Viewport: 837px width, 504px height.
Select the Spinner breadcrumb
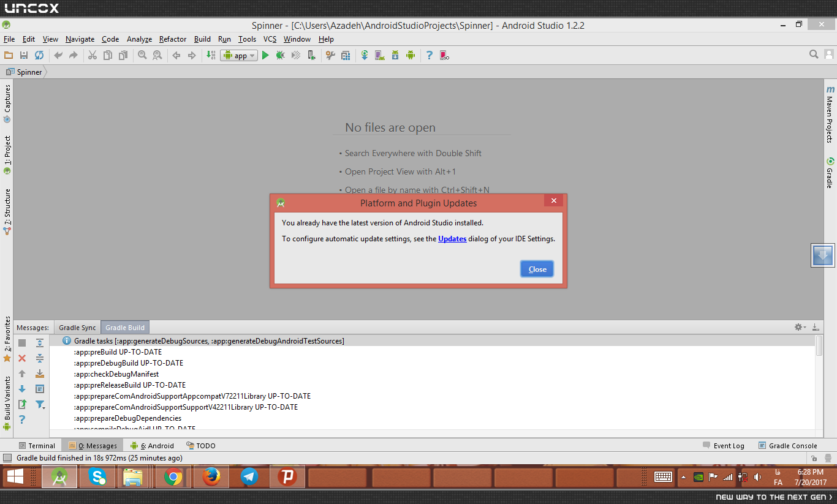click(25, 72)
